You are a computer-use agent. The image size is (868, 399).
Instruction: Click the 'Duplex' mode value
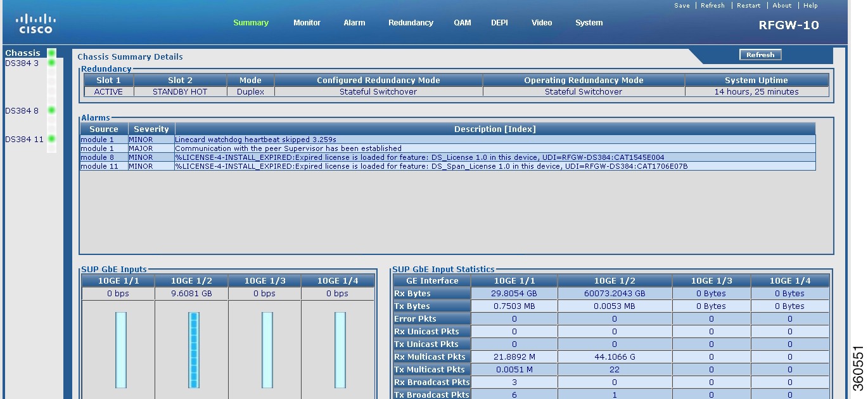250,91
